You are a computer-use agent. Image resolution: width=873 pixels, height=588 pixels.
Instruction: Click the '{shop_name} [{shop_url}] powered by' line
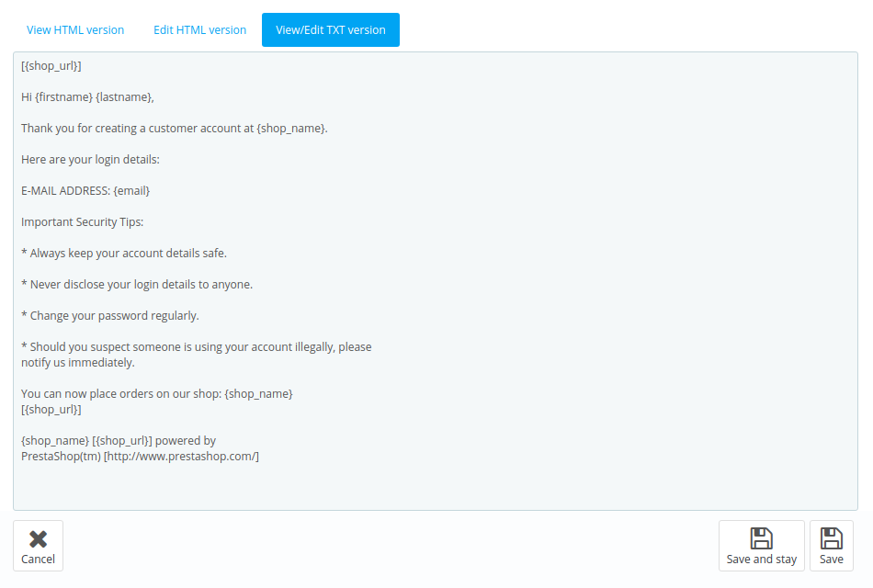(x=119, y=440)
